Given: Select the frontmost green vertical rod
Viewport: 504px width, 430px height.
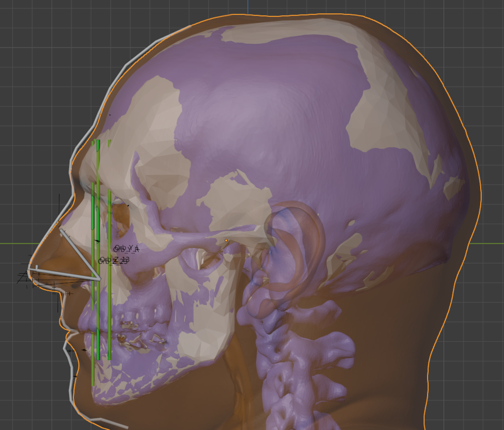Looking at the screenshot, I should pos(93,285).
